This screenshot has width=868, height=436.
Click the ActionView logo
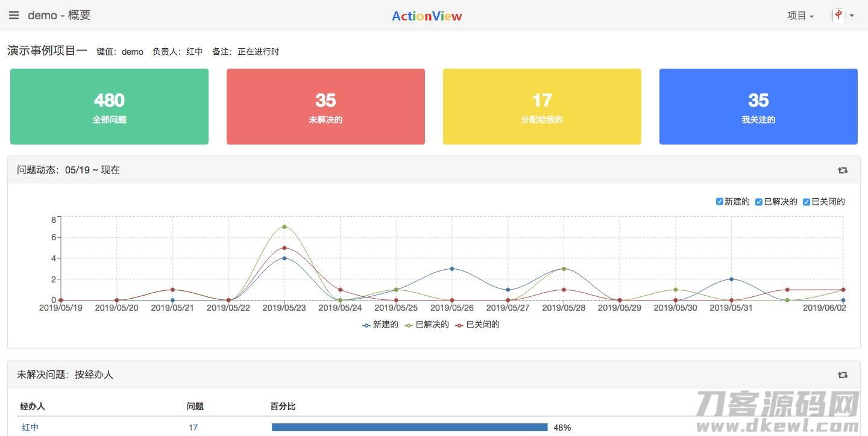(427, 16)
